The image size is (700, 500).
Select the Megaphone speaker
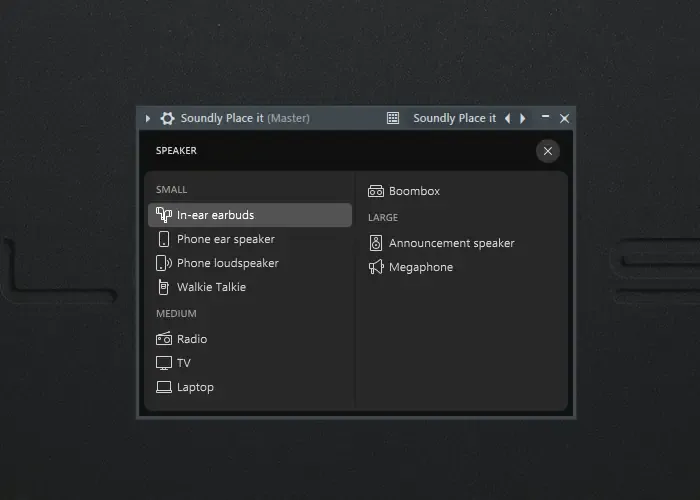tap(462, 267)
